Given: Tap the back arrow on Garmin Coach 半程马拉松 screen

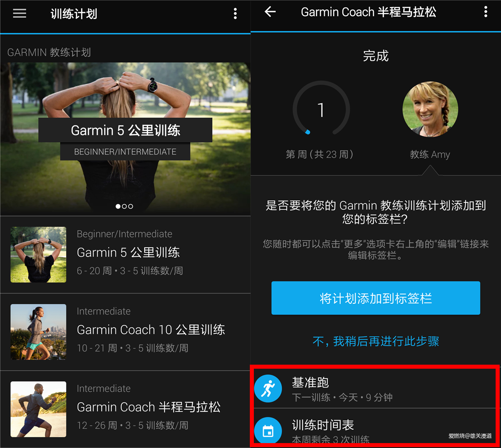Looking at the screenshot, I should tap(270, 12).
